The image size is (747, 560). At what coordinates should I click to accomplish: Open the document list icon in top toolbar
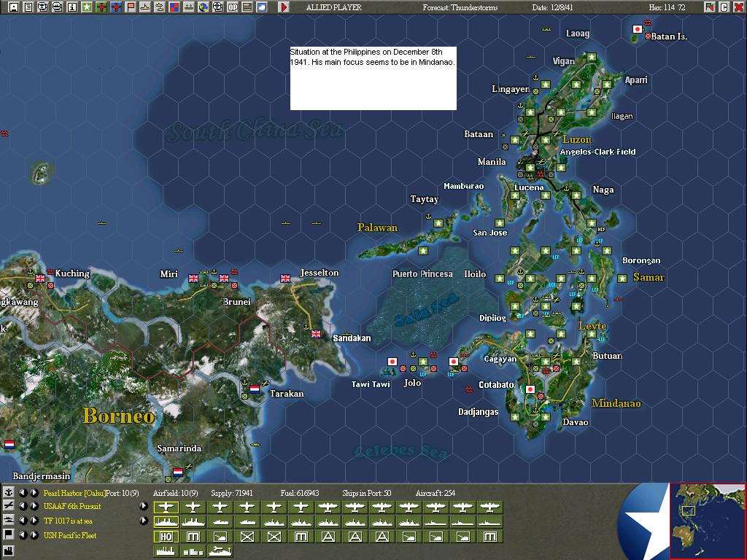28,7
